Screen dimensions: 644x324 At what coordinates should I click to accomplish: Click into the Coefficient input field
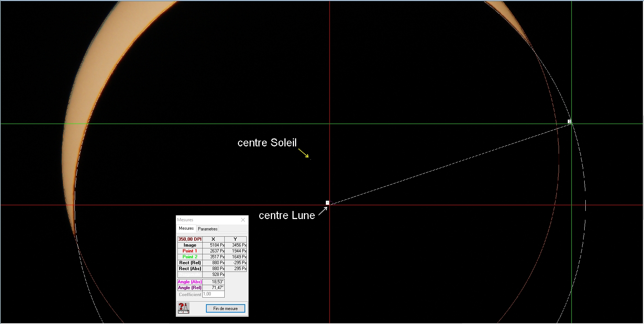click(213, 294)
